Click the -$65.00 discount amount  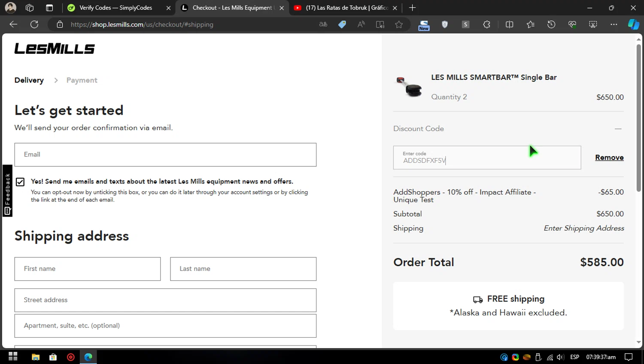tap(611, 192)
